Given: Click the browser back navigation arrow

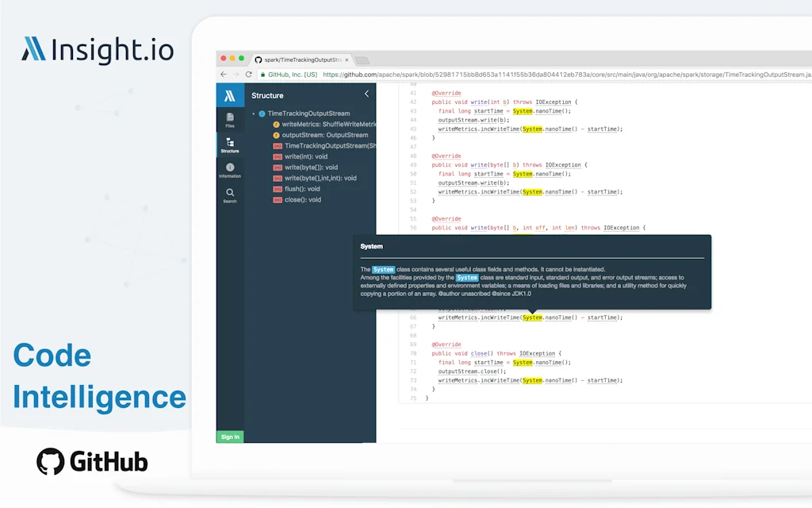Looking at the screenshot, I should point(222,73).
